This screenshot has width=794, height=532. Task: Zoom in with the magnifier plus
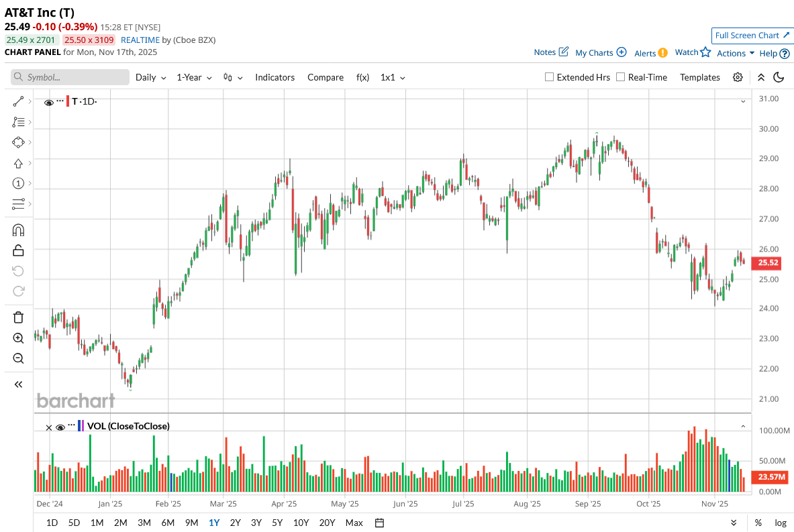tap(18, 338)
